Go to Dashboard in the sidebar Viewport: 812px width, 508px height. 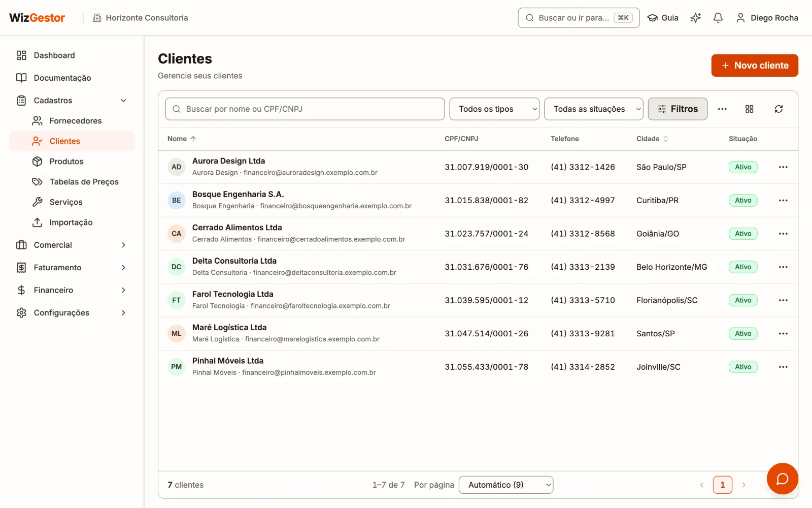pyautogui.click(x=72, y=55)
